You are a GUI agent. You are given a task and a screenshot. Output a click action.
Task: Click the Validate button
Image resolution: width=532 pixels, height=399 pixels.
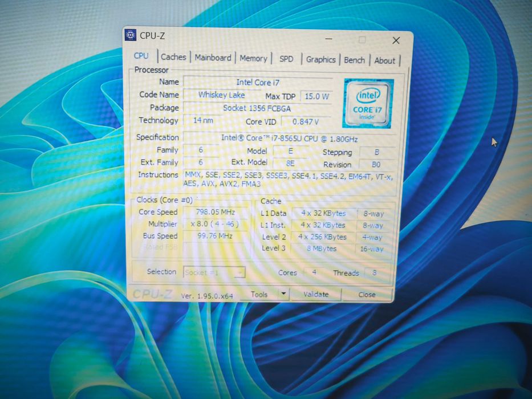tap(316, 295)
